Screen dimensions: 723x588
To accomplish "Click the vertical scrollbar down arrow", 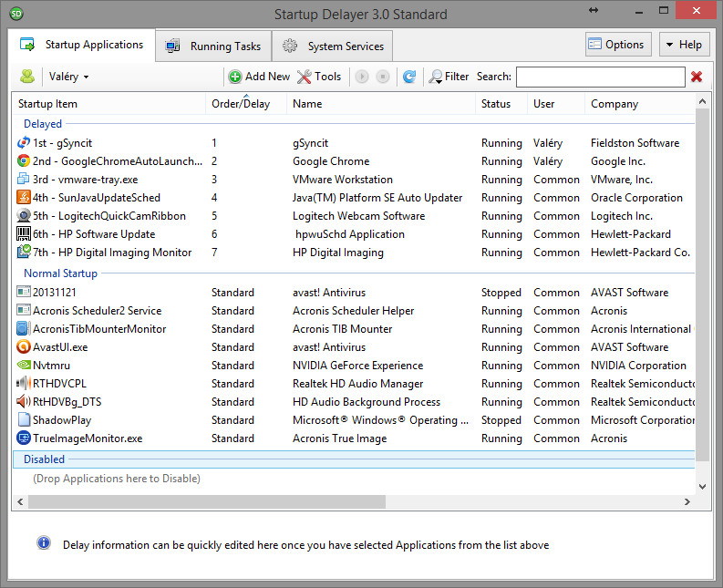I will 702,486.
